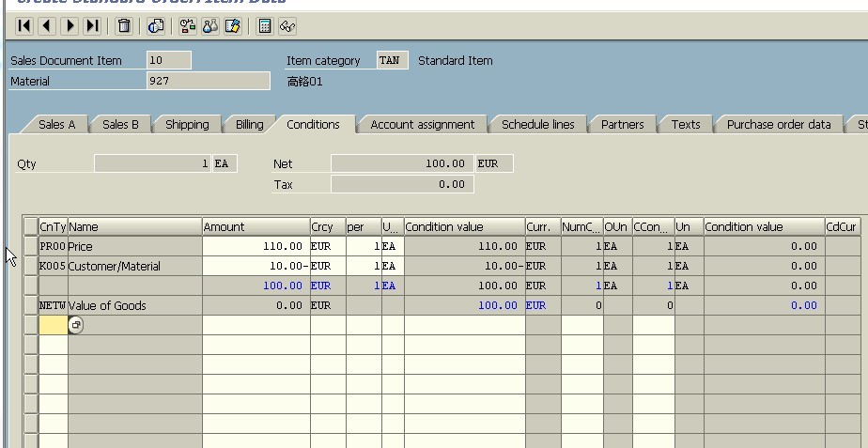Click the per column header
868x448 pixels.
click(x=364, y=227)
